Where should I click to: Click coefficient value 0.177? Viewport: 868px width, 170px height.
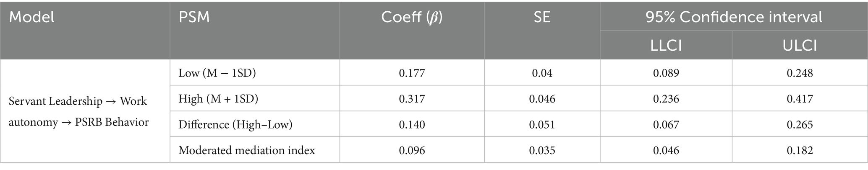tap(411, 73)
